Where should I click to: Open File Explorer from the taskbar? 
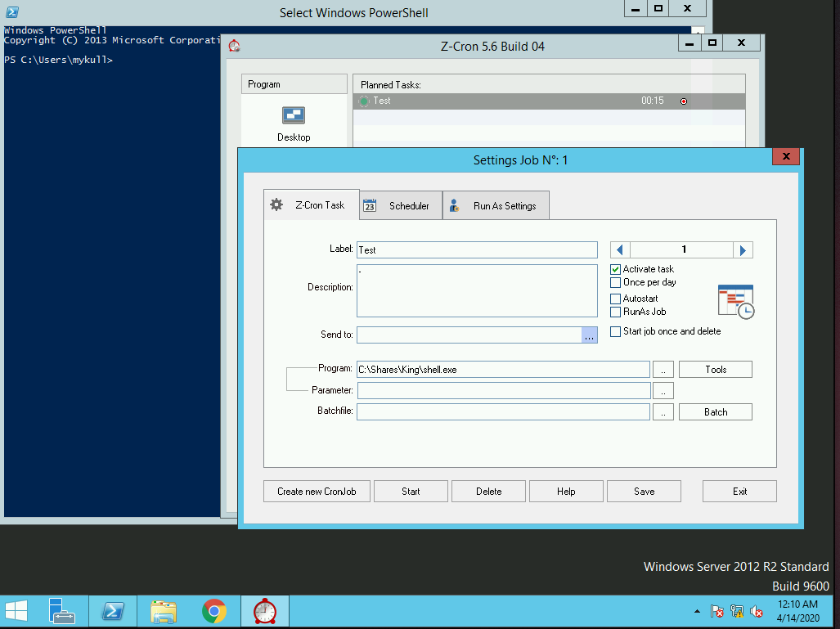(164, 611)
